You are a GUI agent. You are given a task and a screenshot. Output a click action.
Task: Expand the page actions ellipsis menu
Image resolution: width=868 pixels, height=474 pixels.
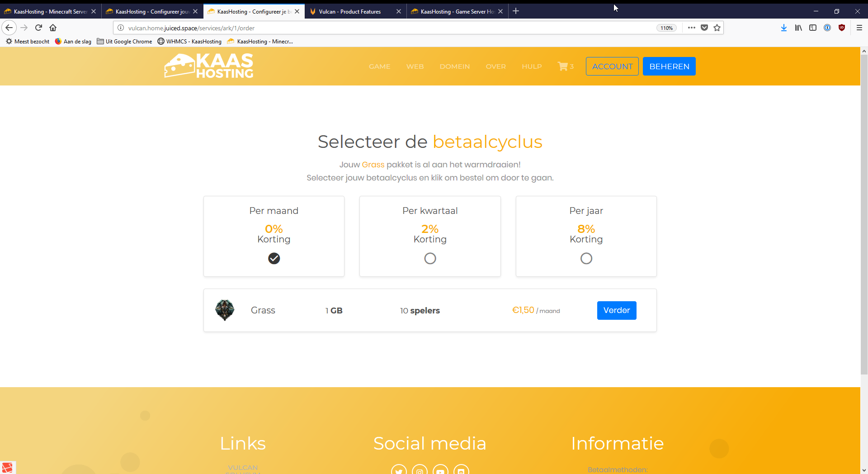point(692,28)
